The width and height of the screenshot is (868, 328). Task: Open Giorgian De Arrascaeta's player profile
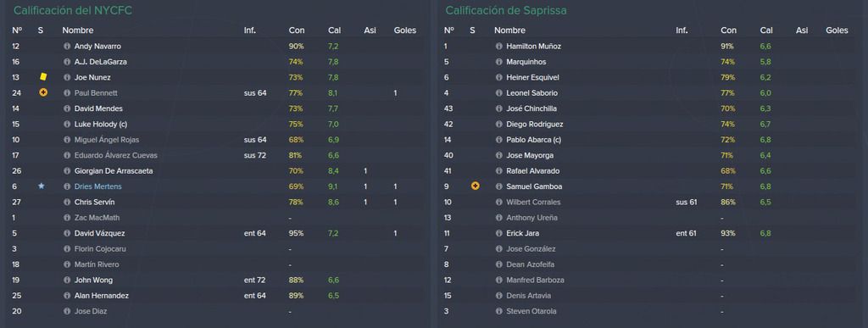[114, 171]
